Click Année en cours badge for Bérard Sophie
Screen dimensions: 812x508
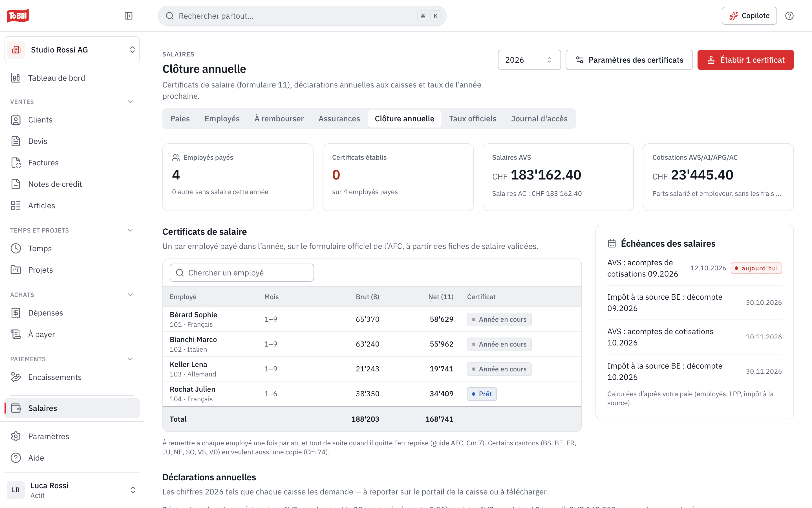(x=499, y=319)
